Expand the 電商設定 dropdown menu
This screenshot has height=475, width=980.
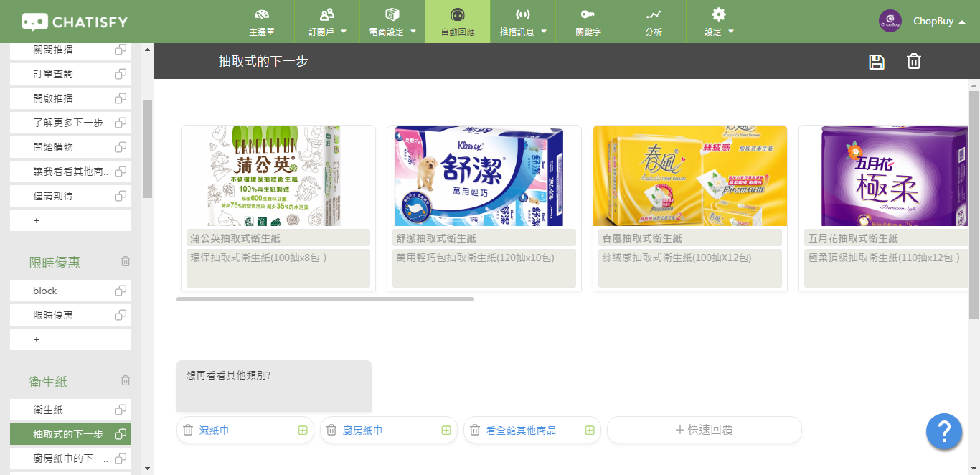pyautogui.click(x=392, y=22)
